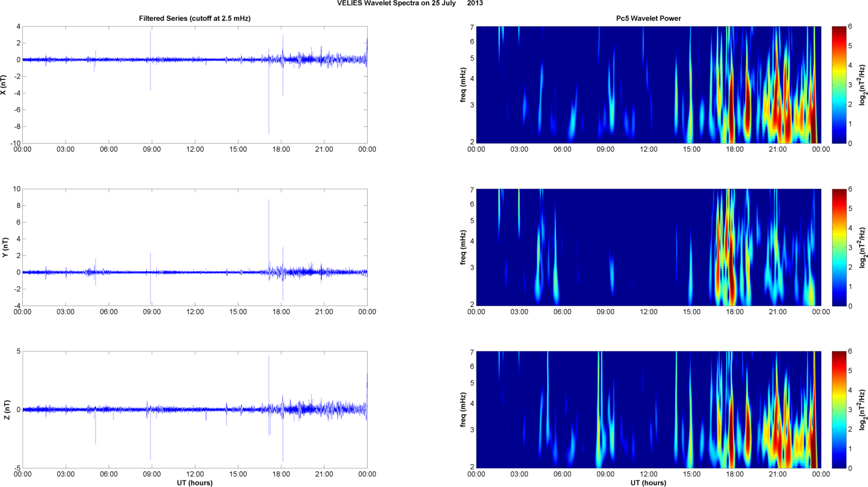868x487 pixels.
Task: Click freq (mHz) label of bottom spectrogram
Action: coord(463,410)
